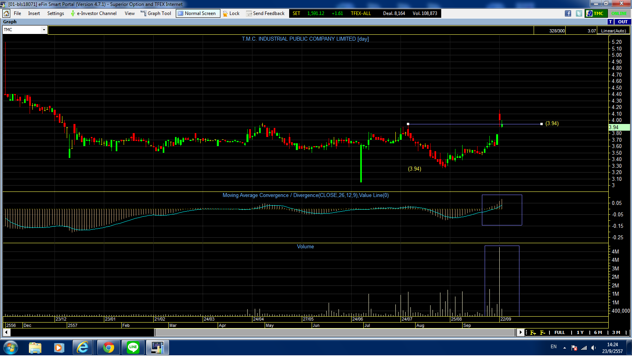Set chart range to 6 M
The width and height of the screenshot is (632, 364).
(x=598, y=332)
